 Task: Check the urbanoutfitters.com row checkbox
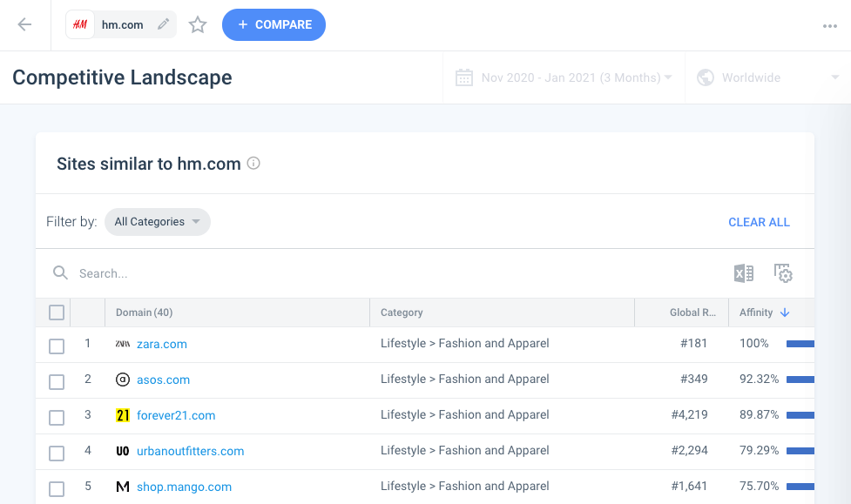pos(57,453)
